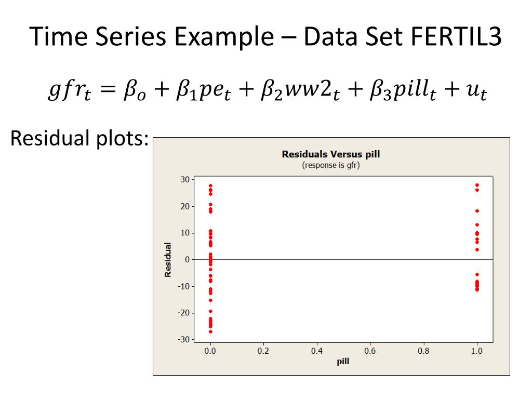The width and height of the screenshot is (532, 399).
Task: Click the 0.8 x-axis tick label
Action: pos(423,351)
